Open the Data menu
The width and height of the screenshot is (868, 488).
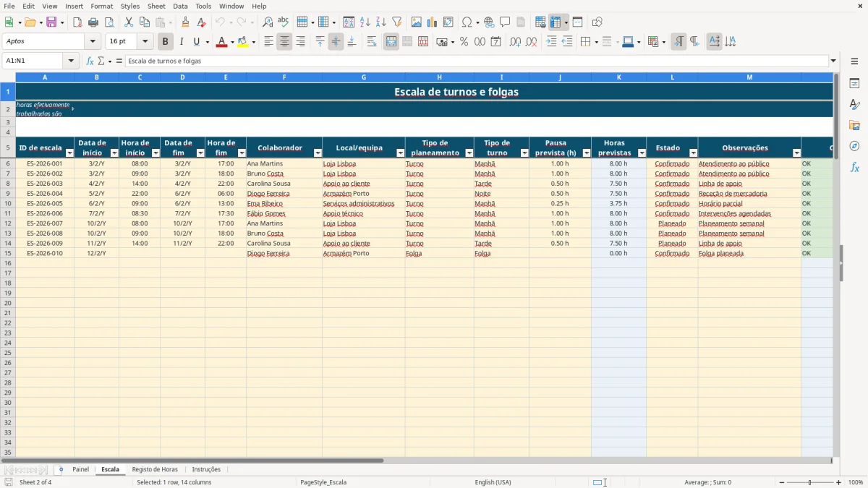coord(180,6)
